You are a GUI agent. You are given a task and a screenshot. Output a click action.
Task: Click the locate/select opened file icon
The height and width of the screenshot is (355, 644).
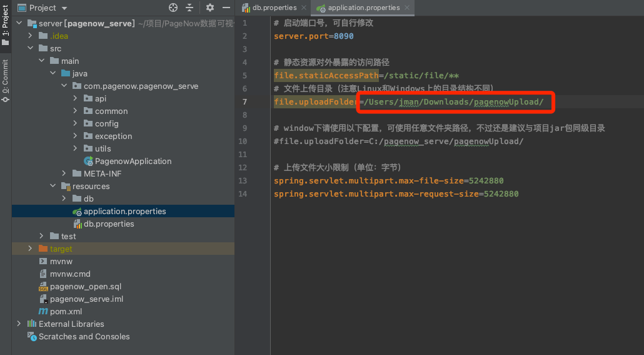173,8
